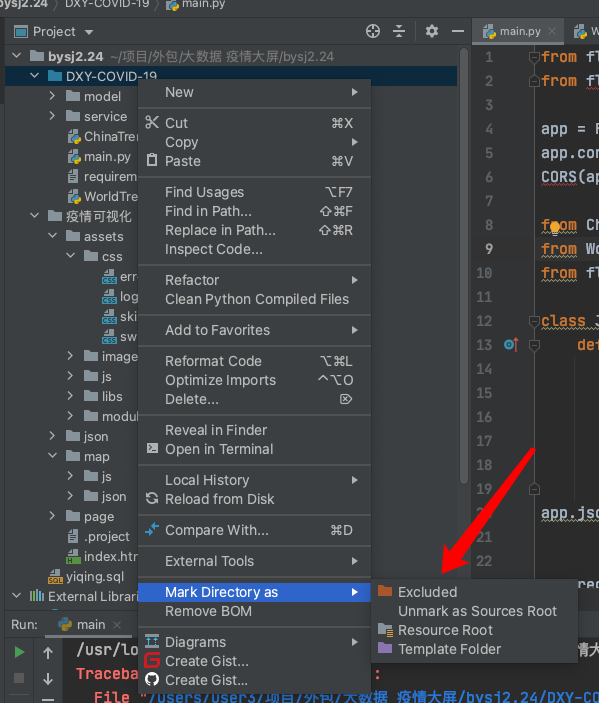
Task: Click Compare With...
Action: click(x=254, y=530)
